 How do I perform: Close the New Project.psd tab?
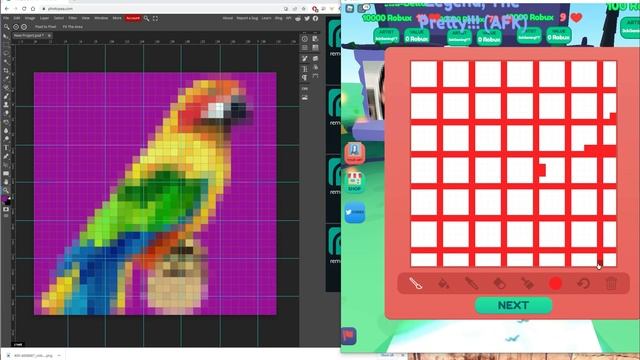point(49,36)
